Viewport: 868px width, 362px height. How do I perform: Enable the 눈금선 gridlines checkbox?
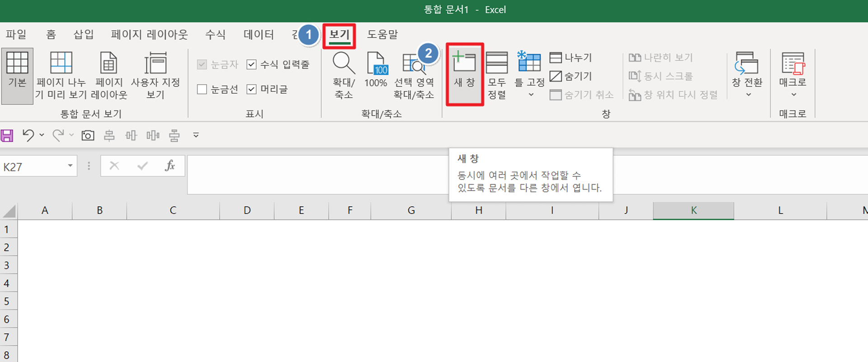pos(202,89)
